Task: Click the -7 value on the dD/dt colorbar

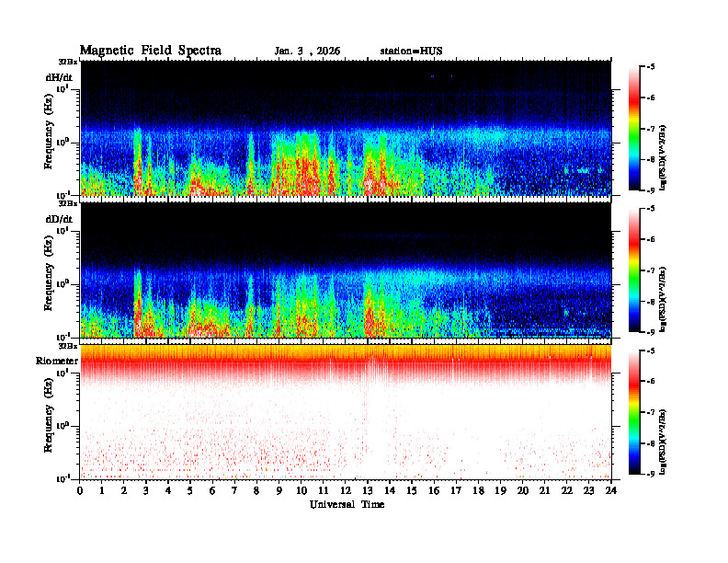Action: click(651, 270)
